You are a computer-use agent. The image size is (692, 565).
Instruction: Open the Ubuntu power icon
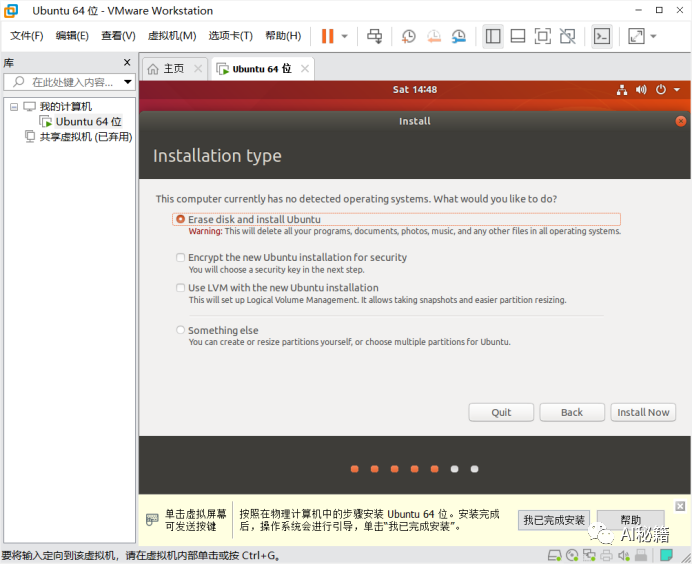[x=661, y=90]
